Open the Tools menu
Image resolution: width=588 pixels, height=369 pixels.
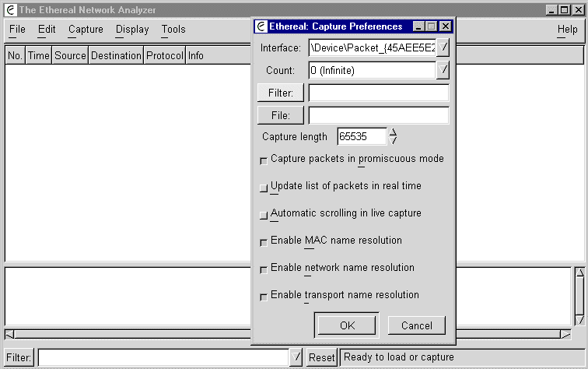pyautogui.click(x=173, y=30)
